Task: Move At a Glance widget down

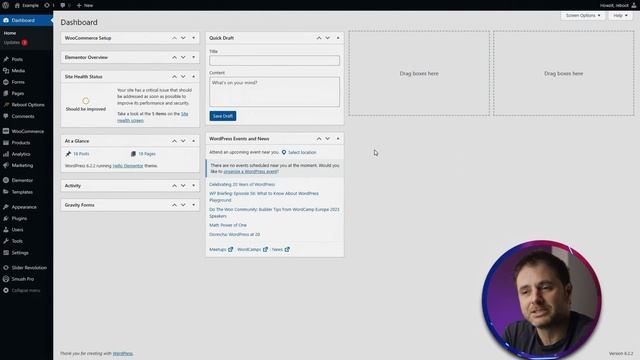Action: coord(183,141)
